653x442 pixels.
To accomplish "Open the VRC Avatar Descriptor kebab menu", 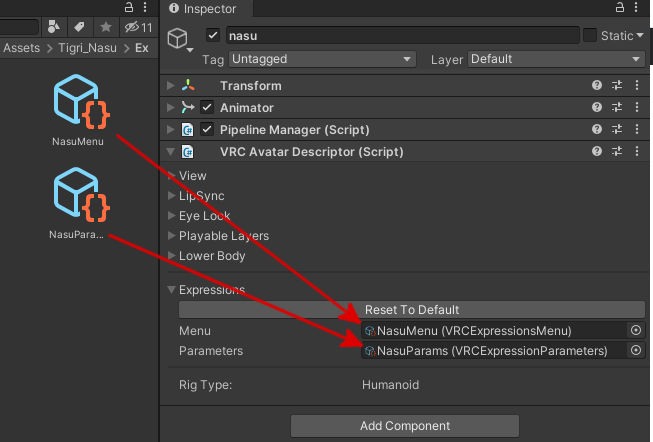I will click(637, 152).
